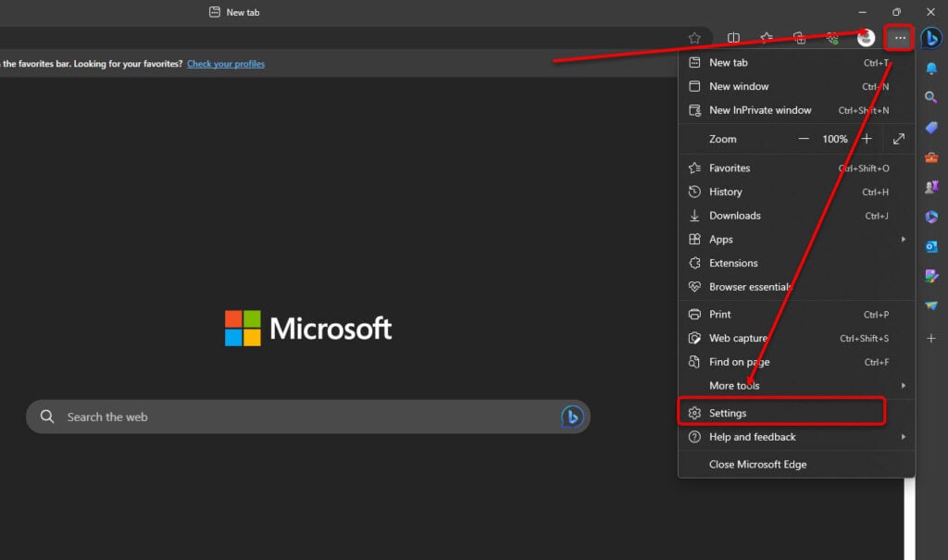Click the sidebar plus to customize
Viewport: 948px width, 560px height.
point(931,338)
